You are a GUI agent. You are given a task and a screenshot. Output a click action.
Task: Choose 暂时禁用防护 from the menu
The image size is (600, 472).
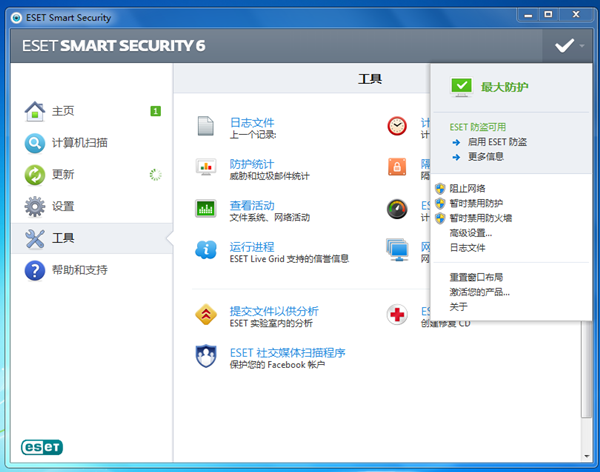(475, 203)
